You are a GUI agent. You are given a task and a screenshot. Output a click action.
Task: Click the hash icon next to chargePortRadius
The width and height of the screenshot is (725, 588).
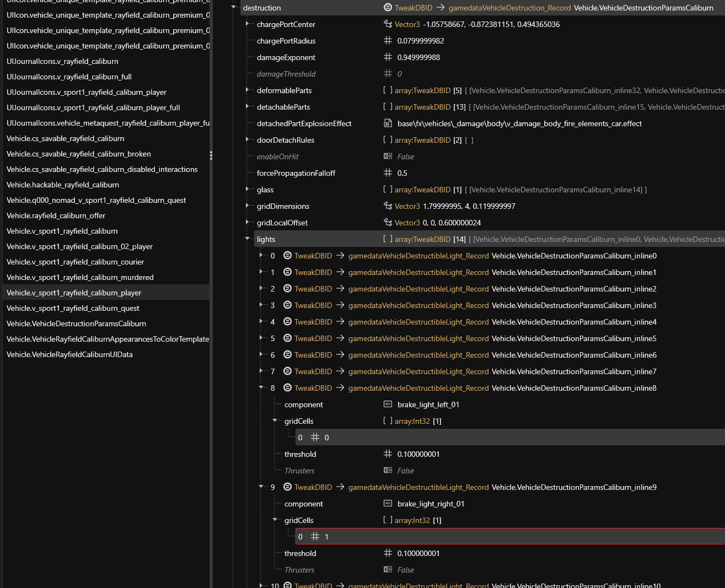click(x=388, y=41)
